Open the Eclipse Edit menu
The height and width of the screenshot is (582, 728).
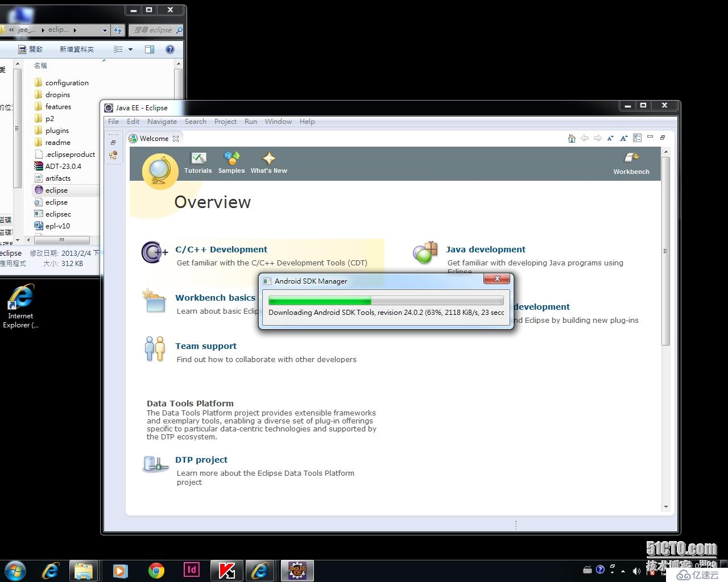click(x=133, y=122)
